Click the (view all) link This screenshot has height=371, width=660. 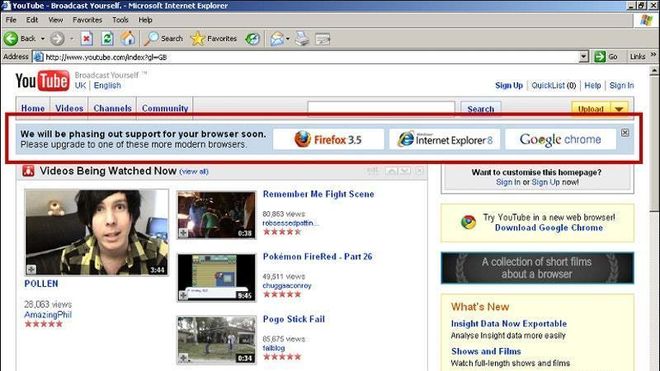194,171
